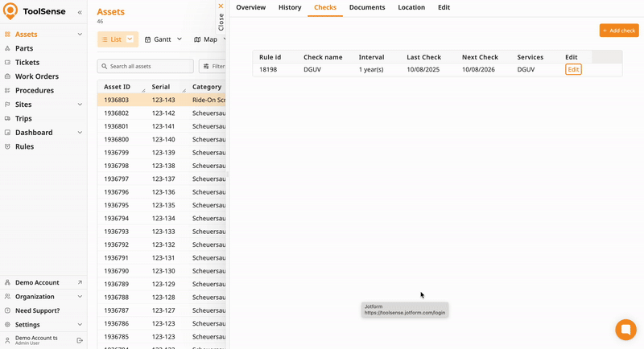Screen dimensions: 644x349
Task: Click the Organization people icon
Action: (x=7, y=297)
